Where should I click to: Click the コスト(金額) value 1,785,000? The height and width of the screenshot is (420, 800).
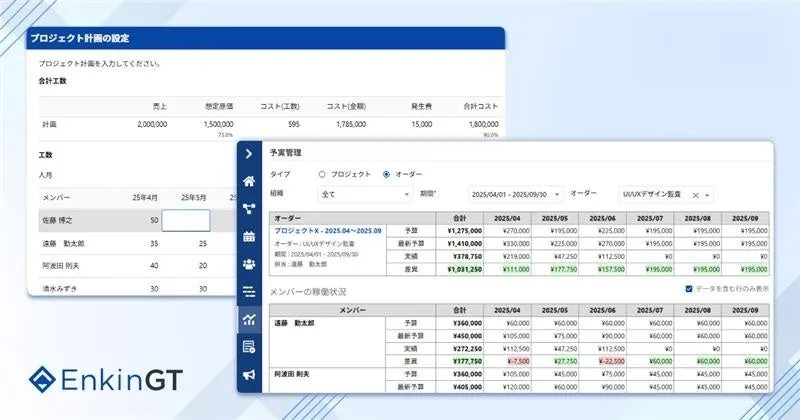pyautogui.click(x=351, y=124)
